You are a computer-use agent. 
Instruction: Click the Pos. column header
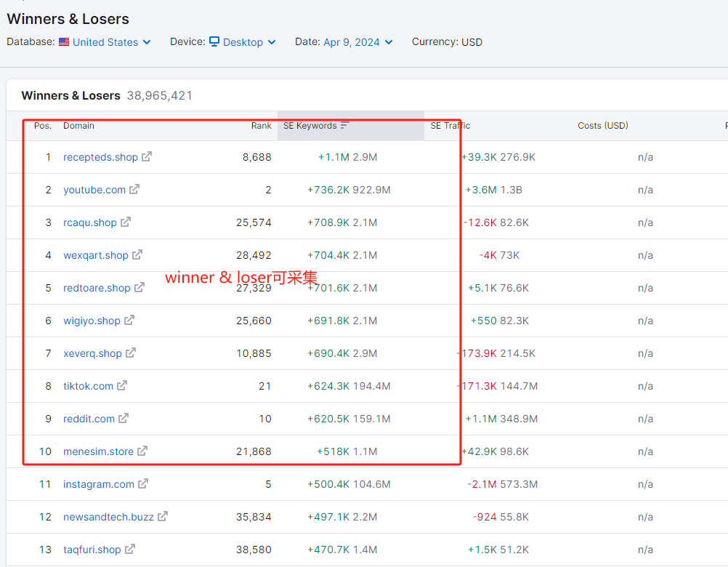(x=43, y=126)
